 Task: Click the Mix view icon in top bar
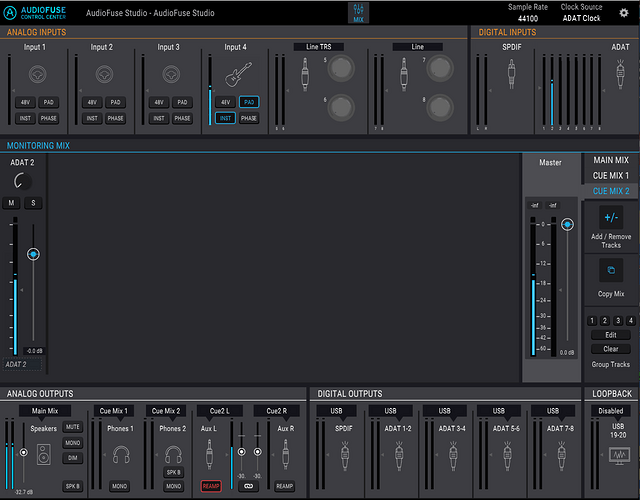click(x=358, y=13)
